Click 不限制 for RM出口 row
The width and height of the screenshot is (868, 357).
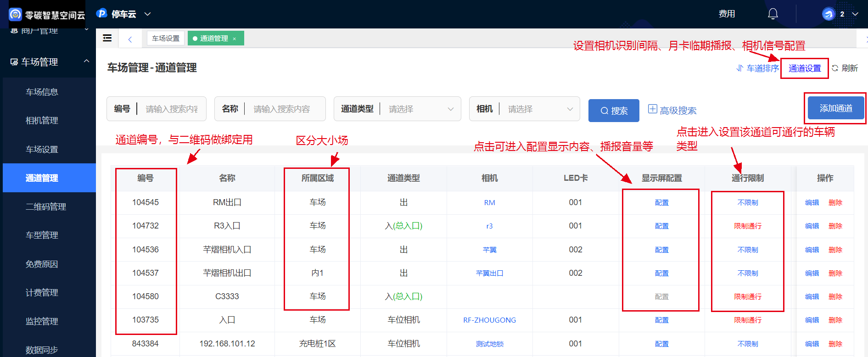[748, 202]
